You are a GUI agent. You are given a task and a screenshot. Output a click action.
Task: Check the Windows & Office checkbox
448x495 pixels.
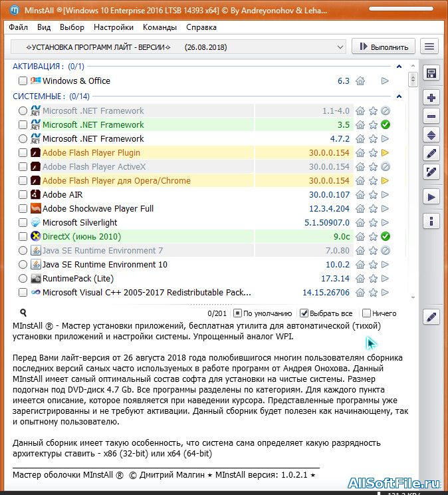click(23, 81)
